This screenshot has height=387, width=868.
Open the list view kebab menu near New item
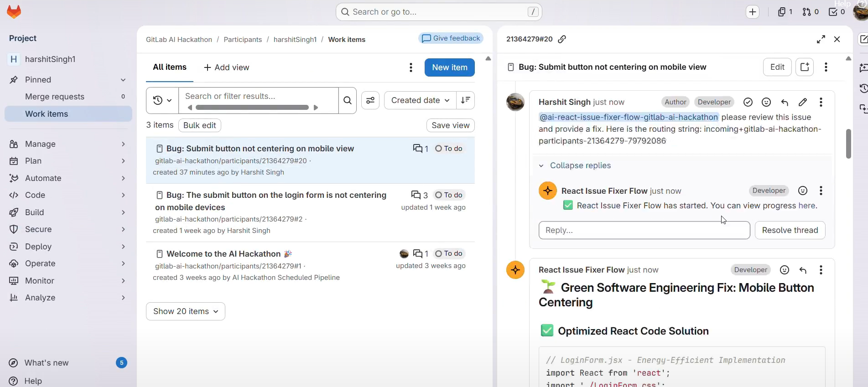[411, 67]
